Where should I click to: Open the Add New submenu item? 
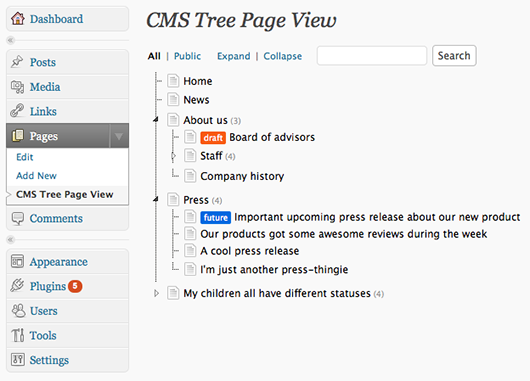tap(37, 176)
